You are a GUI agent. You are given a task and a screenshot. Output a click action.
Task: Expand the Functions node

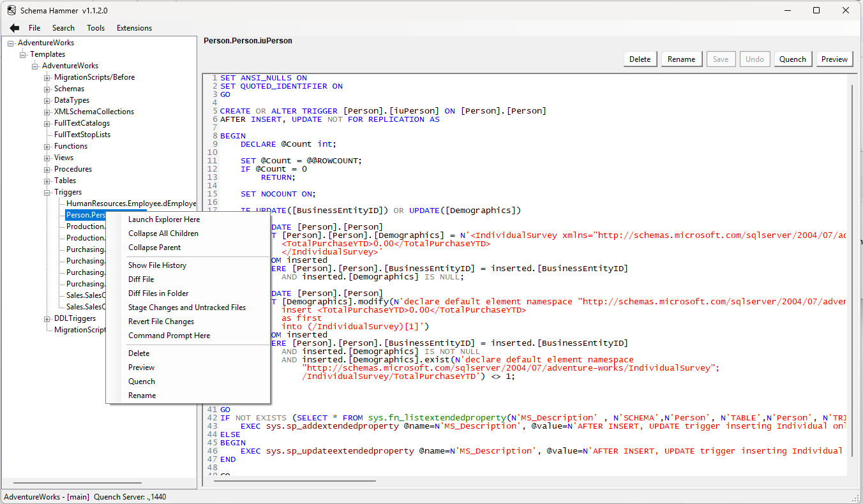pos(47,145)
